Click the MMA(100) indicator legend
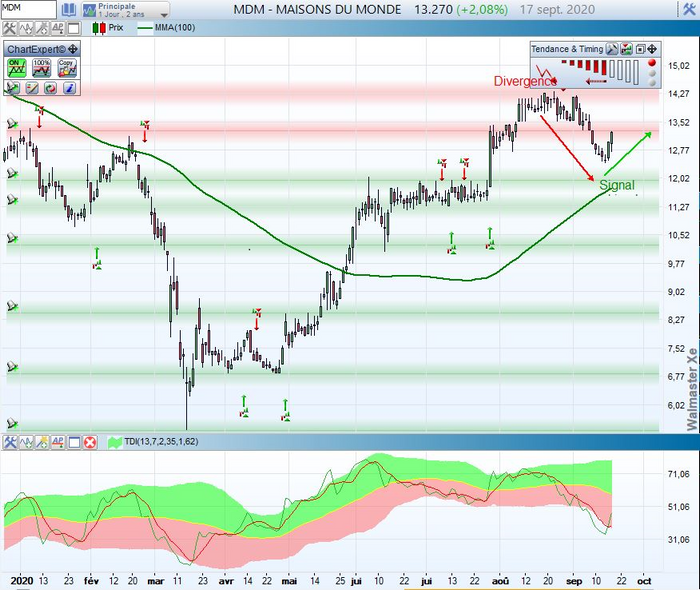This screenshot has height=590, width=700. (167, 28)
